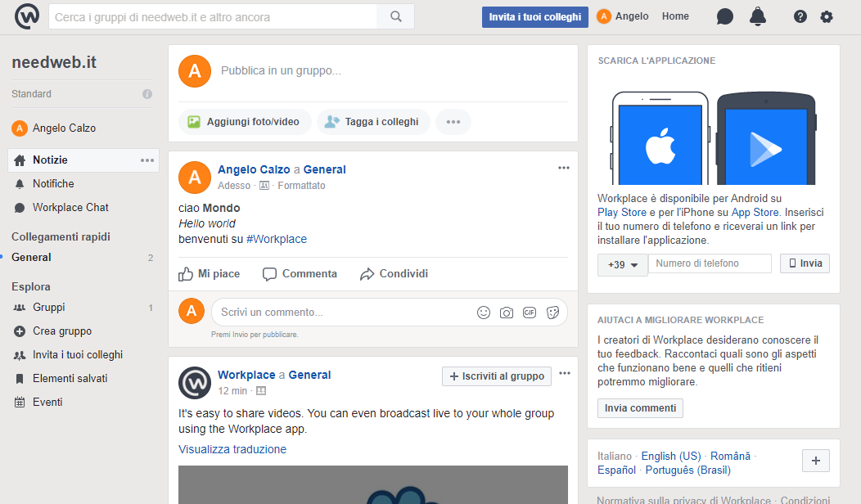The image size is (861, 504).
Task: Click the General group link on Workplace's post
Action: (x=309, y=375)
